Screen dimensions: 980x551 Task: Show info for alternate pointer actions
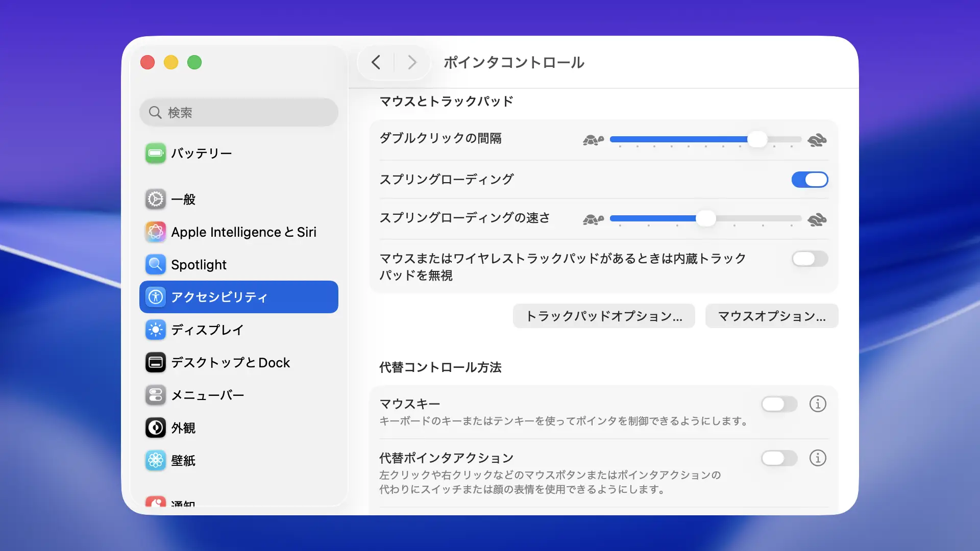click(818, 458)
